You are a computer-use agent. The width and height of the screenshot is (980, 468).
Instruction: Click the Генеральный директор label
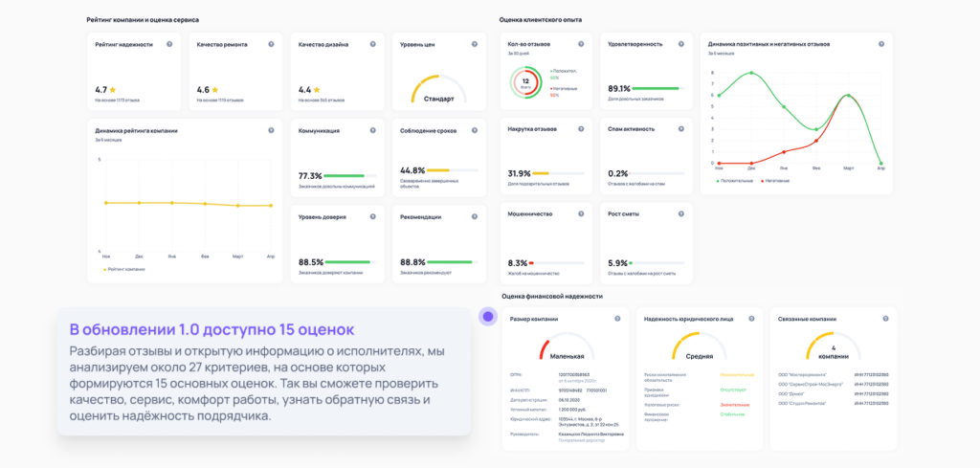coord(582,440)
